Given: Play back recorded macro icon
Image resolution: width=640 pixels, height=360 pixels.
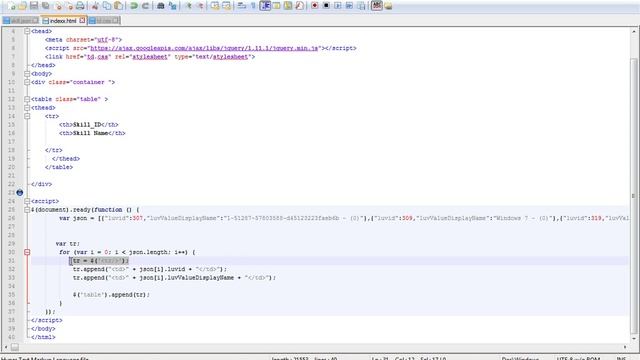Looking at the screenshot, I should (338, 6).
